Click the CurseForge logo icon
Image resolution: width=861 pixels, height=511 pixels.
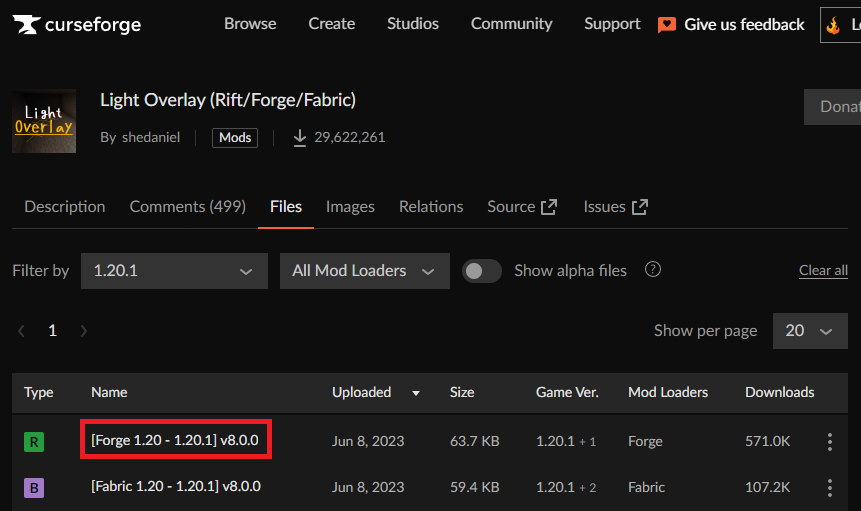pos(26,24)
